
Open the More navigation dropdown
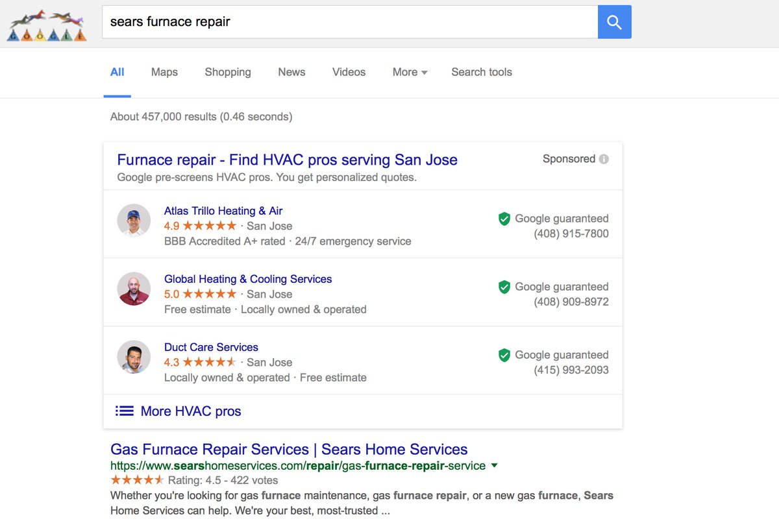[x=409, y=72]
